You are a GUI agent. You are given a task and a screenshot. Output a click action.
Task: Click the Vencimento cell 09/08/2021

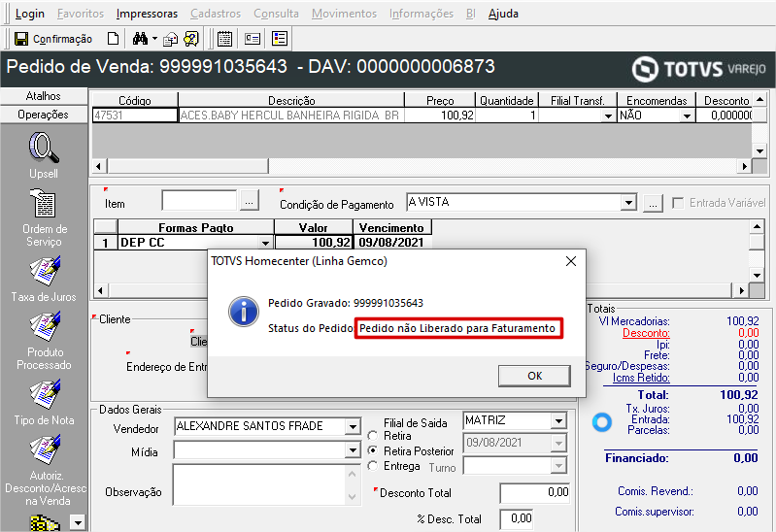[392, 243]
